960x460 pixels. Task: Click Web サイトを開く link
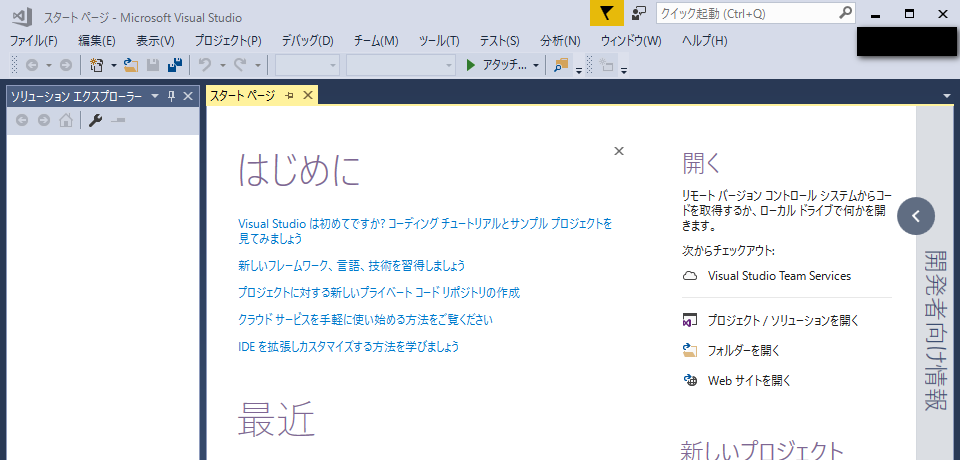tap(750, 380)
